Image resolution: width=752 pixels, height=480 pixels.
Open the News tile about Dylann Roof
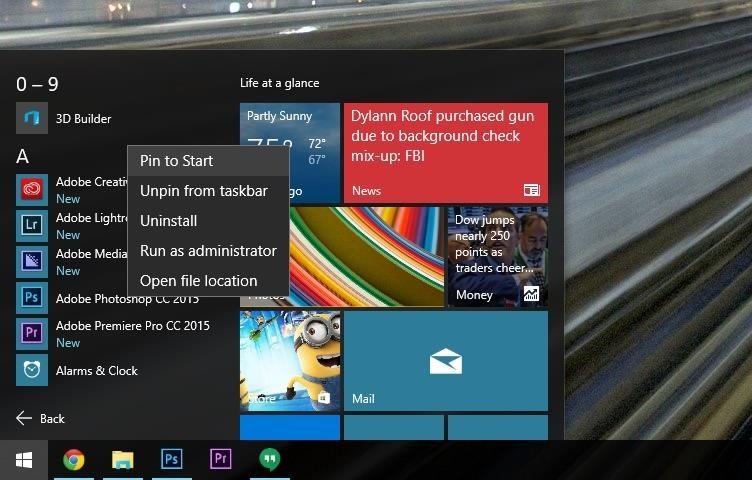[446, 152]
